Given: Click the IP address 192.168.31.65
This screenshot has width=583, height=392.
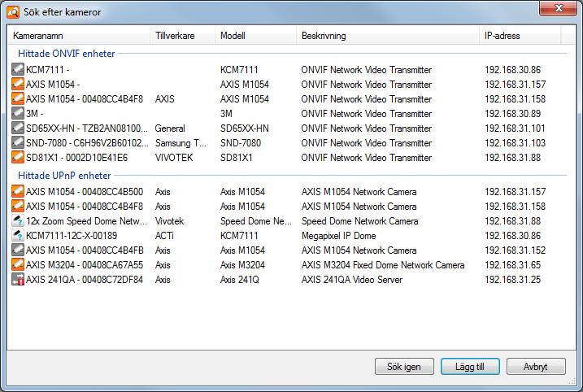Looking at the screenshot, I should (x=513, y=265).
